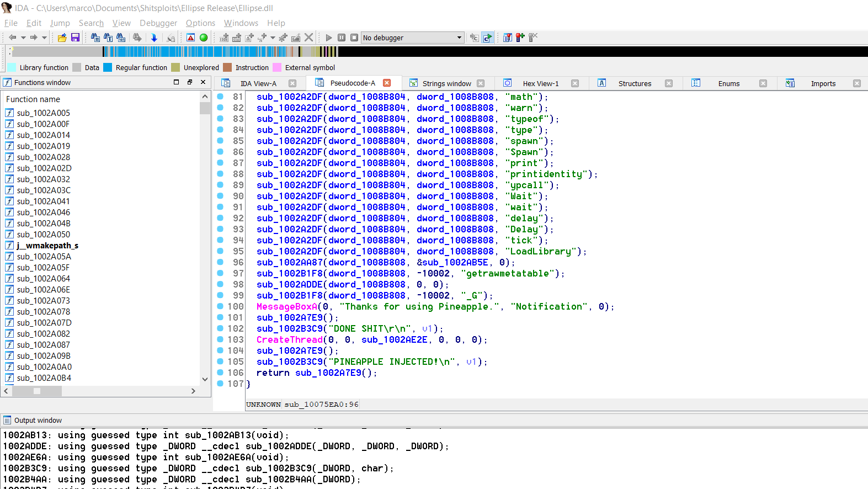Switch to the Imports tab
The height and width of the screenshot is (489, 868).
[823, 83]
